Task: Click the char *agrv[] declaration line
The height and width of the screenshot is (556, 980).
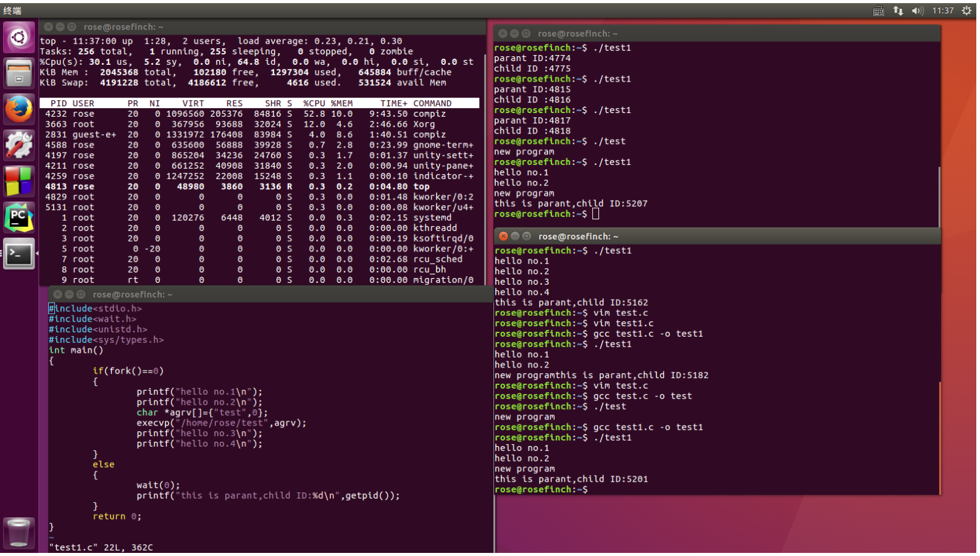Action: [203, 413]
